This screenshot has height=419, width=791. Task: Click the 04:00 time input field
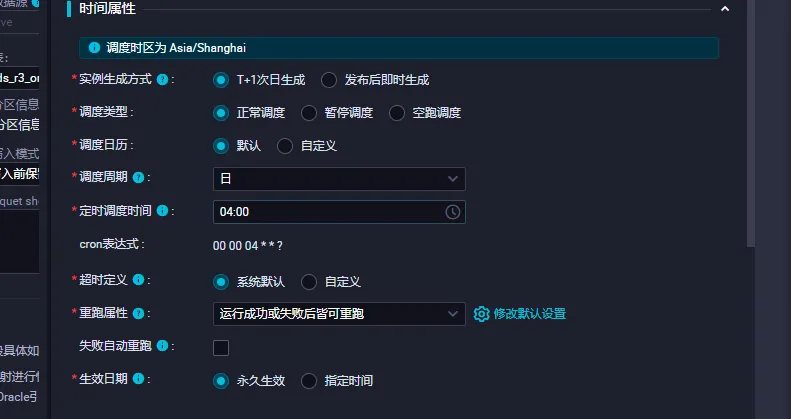[x=339, y=212]
